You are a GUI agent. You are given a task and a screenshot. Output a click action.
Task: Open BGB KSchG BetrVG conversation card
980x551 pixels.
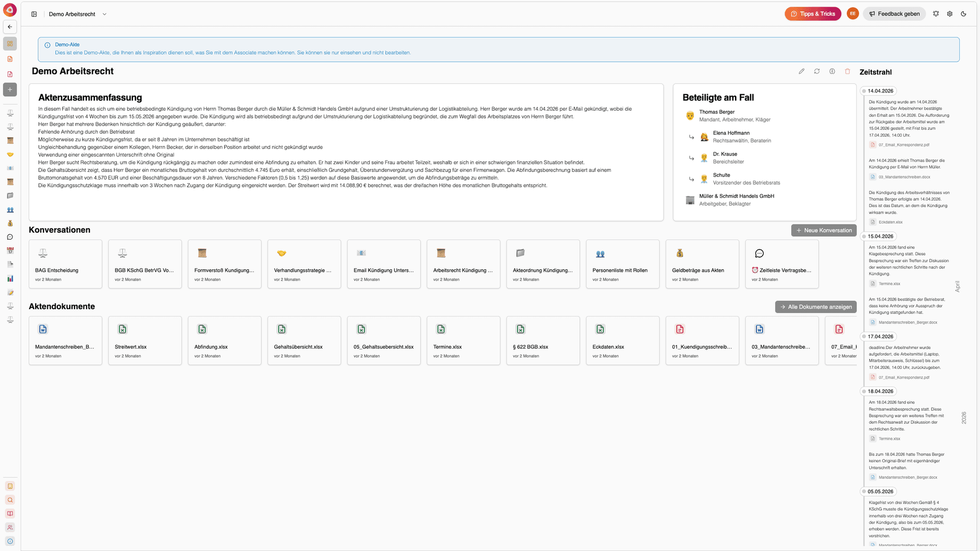(x=145, y=264)
